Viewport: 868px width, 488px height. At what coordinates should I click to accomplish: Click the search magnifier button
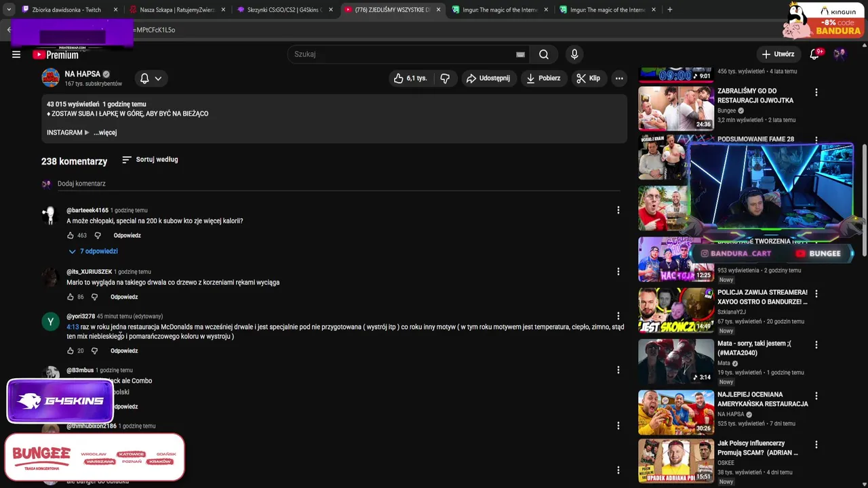544,54
